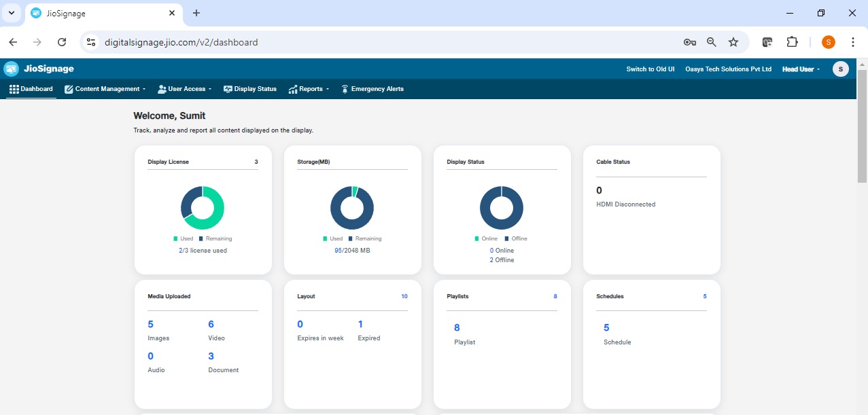Toggle the Remaining legend in Storage chart
This screenshot has height=415, width=868.
365,238
